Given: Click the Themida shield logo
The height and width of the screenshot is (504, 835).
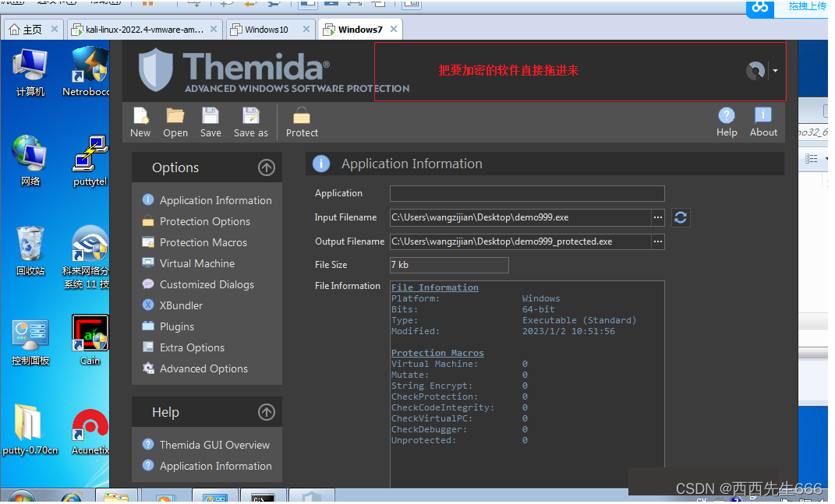Looking at the screenshot, I should pos(155,70).
